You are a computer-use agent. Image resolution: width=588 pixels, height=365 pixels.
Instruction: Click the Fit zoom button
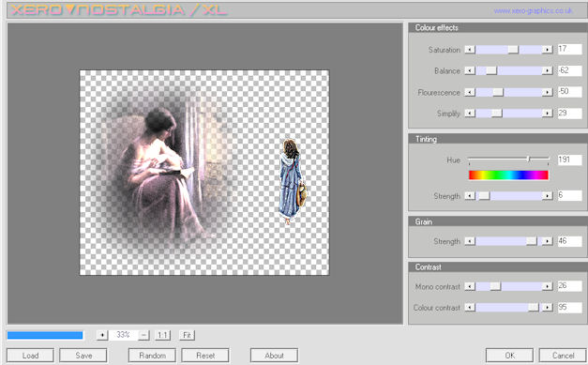[187, 335]
